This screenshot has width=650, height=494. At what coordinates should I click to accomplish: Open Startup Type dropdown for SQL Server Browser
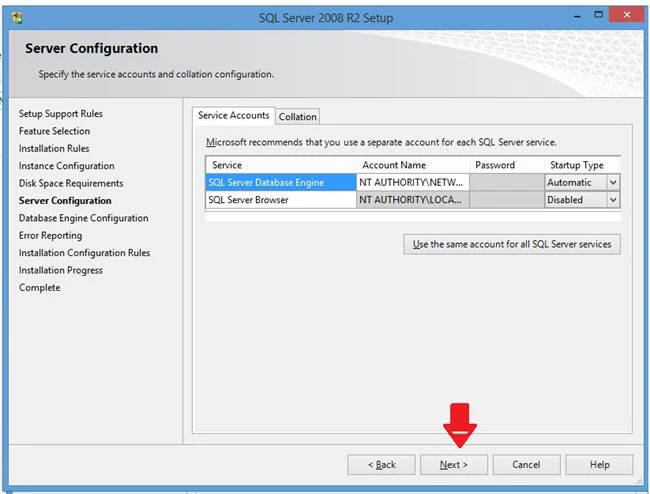(613, 200)
